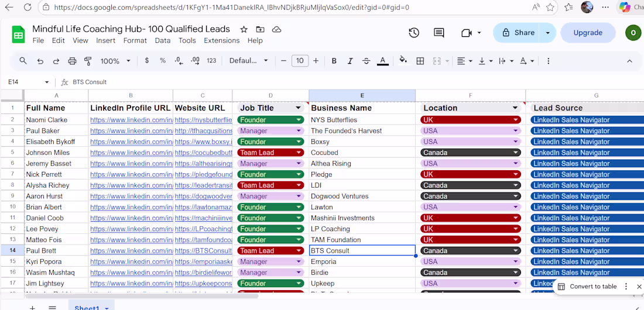Viewport: 644px width, 310px height.
Task: Open the Location filter dropdown
Action: click(x=515, y=108)
